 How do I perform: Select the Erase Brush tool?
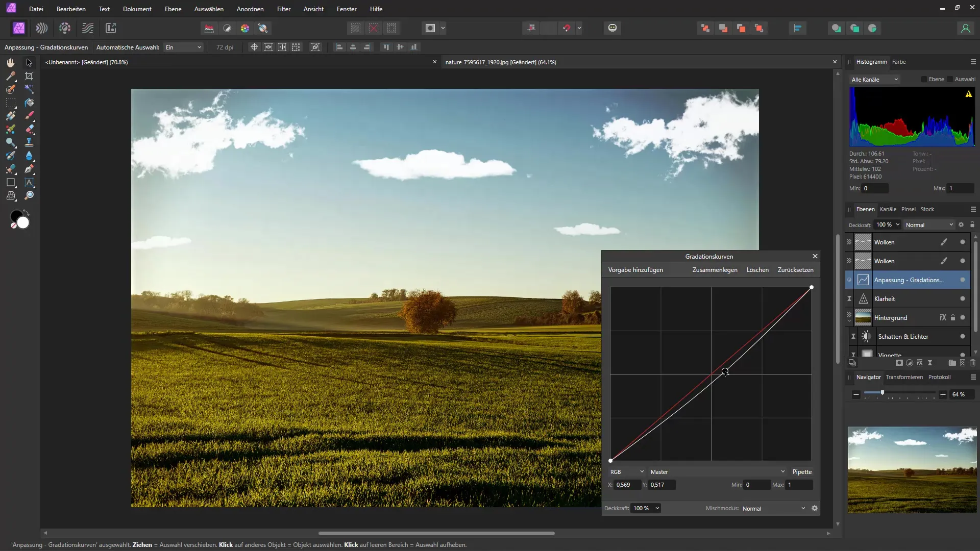(29, 129)
